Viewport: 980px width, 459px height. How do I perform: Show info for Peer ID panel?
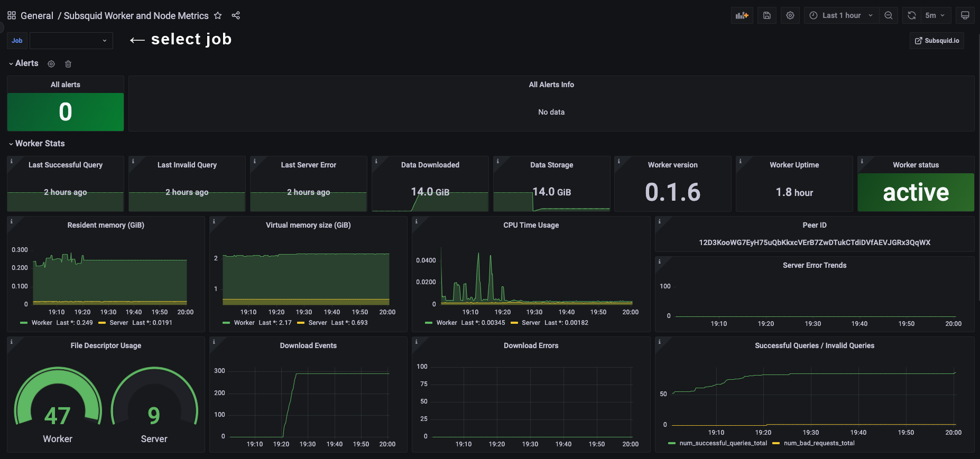point(660,221)
